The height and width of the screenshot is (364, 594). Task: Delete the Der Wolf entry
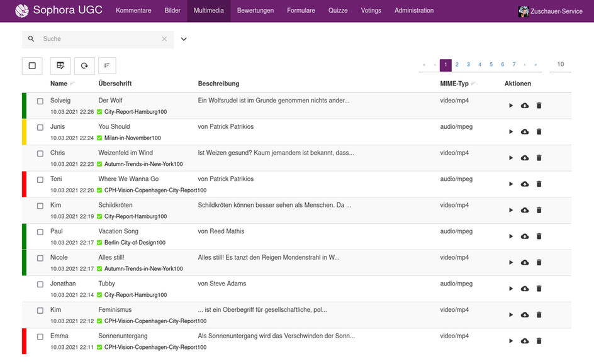point(539,106)
